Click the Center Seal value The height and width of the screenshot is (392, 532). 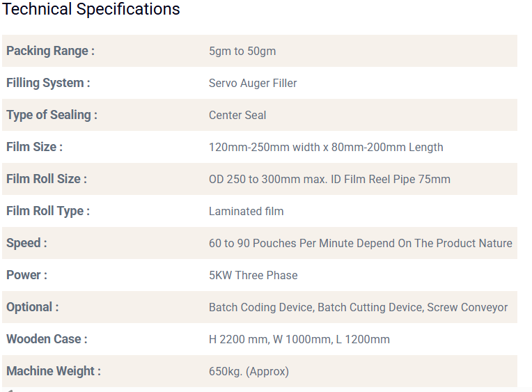237,115
